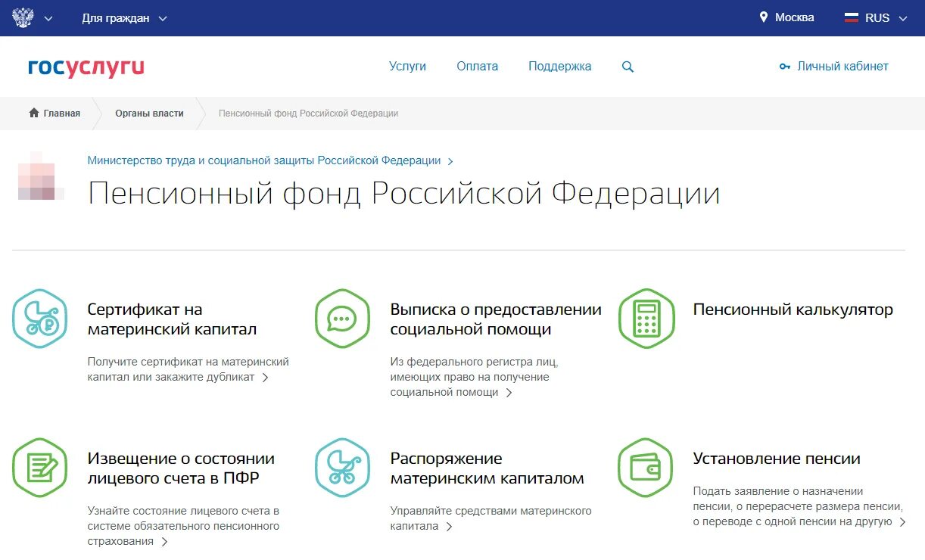
Task: Click chevron after закажите дубликат
Action: 265,378
